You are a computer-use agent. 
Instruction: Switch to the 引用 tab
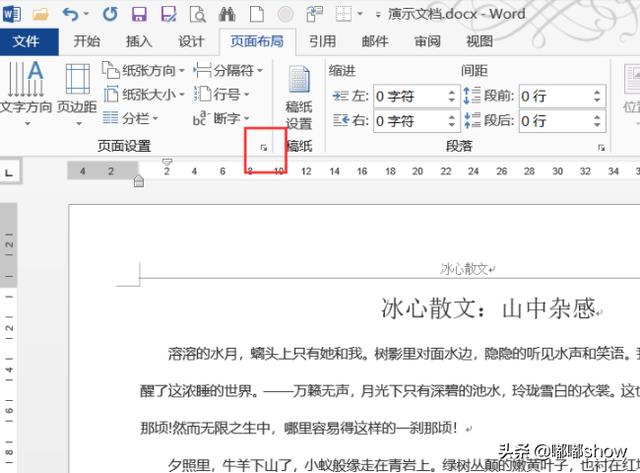[x=322, y=41]
